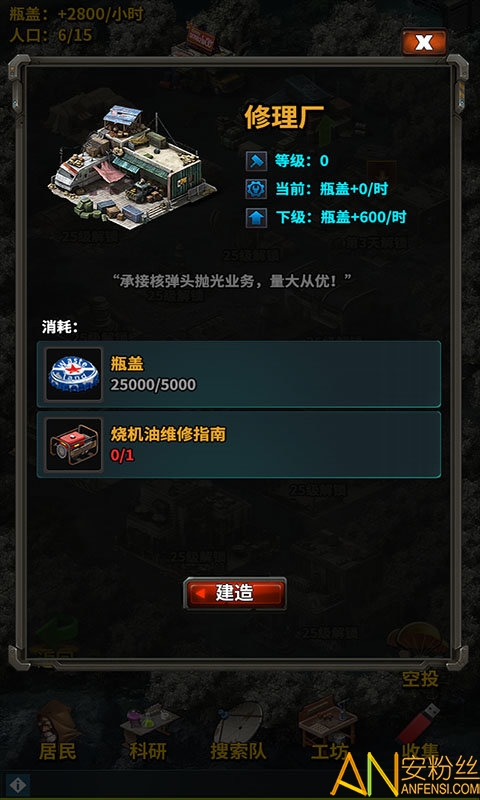Select the generator icon for 烧机油维修指南
Viewport: 480px width, 800px height.
coord(73,444)
